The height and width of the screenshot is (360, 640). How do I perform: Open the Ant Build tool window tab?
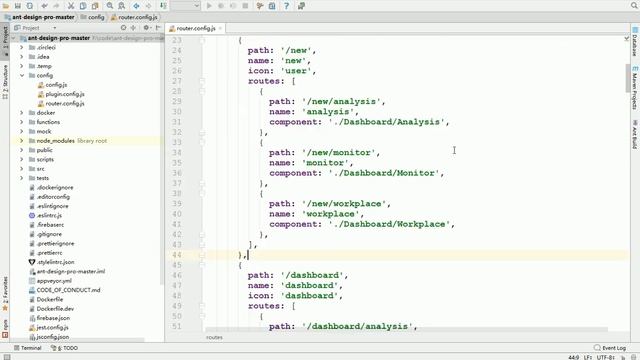coord(635,135)
